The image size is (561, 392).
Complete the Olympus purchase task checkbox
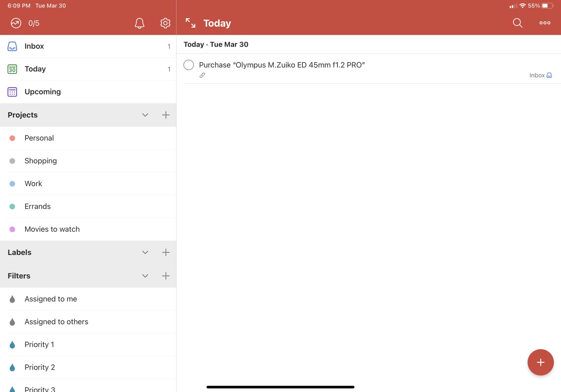[189, 65]
